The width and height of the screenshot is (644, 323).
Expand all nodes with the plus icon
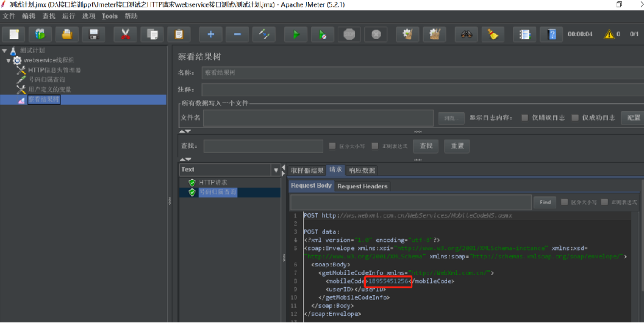click(210, 34)
